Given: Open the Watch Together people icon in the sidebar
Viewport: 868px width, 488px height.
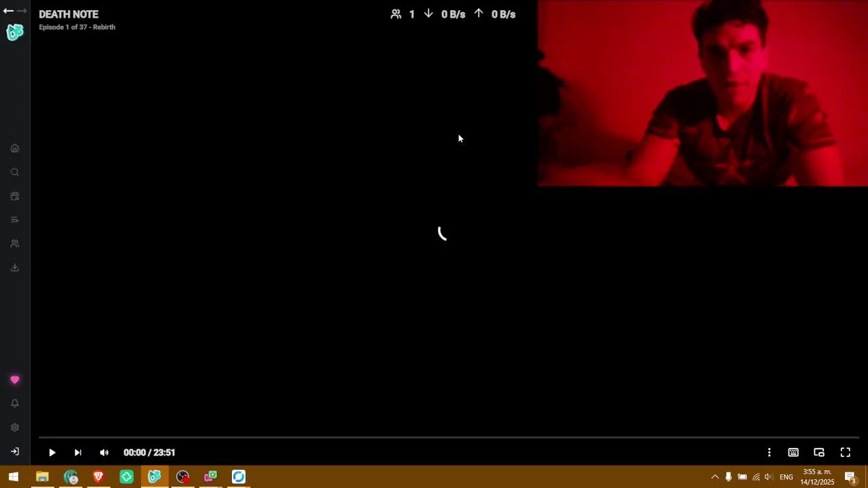Looking at the screenshot, I should click(x=15, y=243).
